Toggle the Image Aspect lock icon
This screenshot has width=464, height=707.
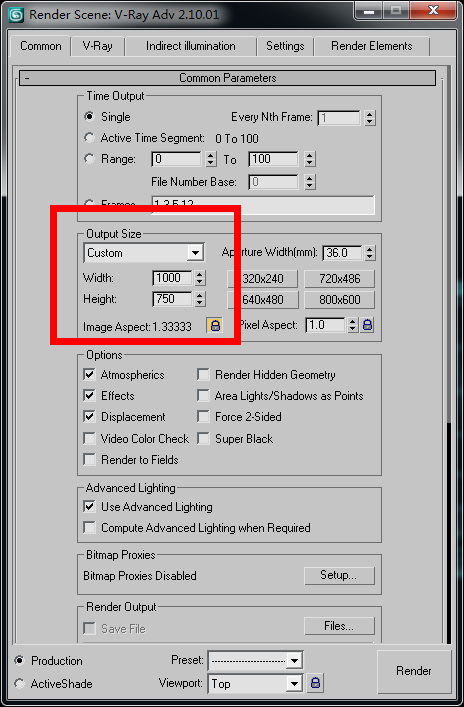point(215,326)
